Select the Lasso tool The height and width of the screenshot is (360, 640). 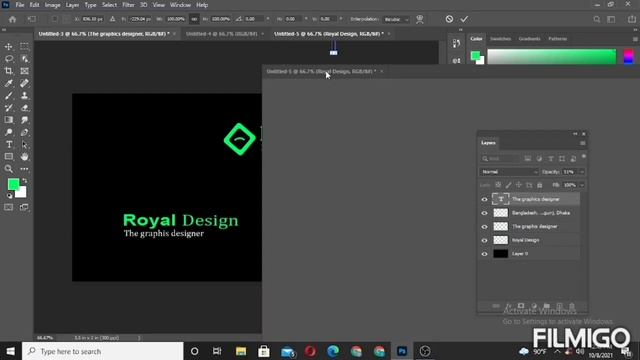[9, 59]
